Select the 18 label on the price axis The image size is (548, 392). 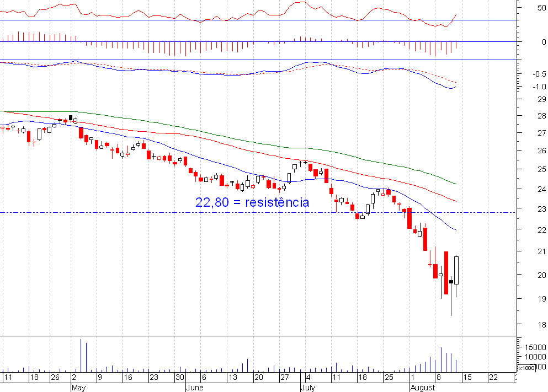[x=542, y=325]
